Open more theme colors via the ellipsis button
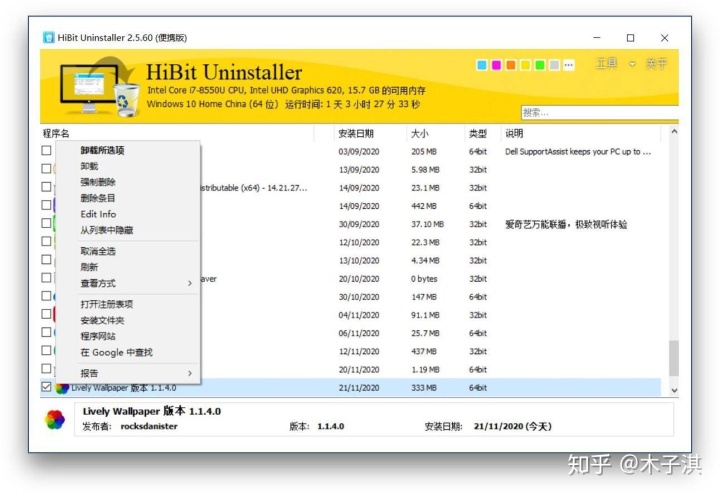 coord(569,65)
